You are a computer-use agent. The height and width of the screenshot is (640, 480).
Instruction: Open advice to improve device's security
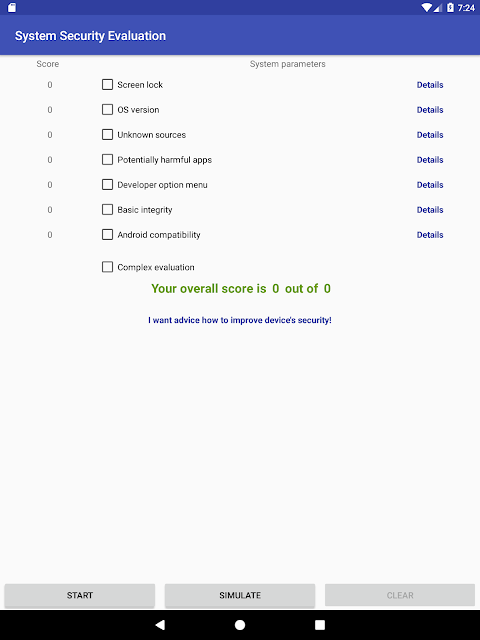pyautogui.click(x=240, y=320)
